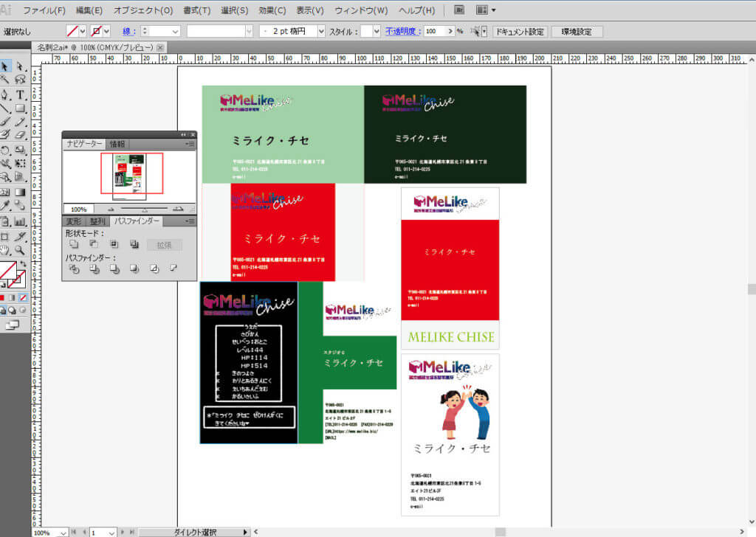The width and height of the screenshot is (756, 537).
Task: Enable Draw Behind mode
Action: (x=12, y=310)
